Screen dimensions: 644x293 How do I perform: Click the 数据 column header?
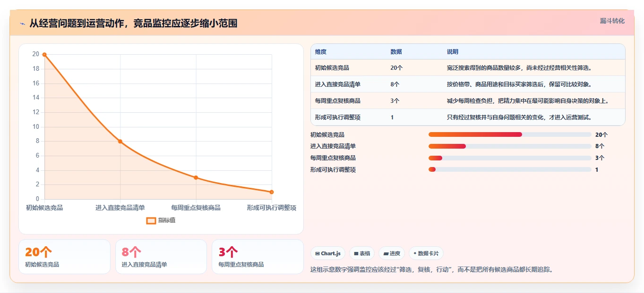396,52
